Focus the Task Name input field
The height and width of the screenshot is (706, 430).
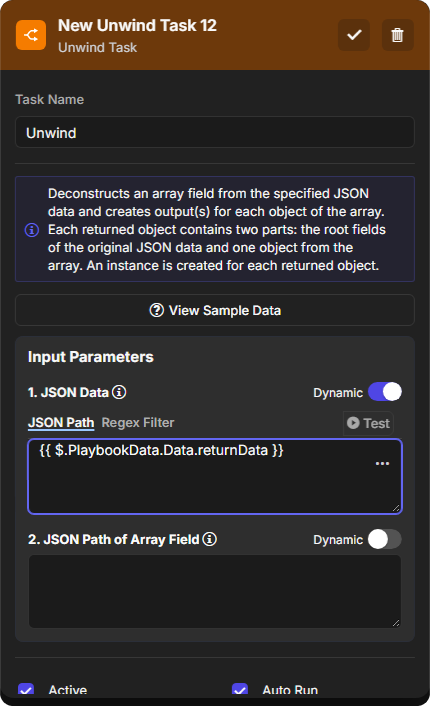215,132
